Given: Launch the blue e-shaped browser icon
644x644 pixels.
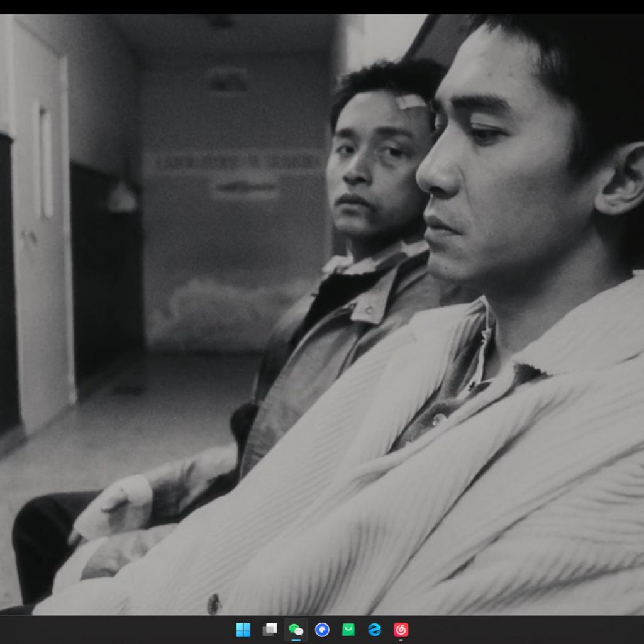Looking at the screenshot, I should (x=375, y=630).
